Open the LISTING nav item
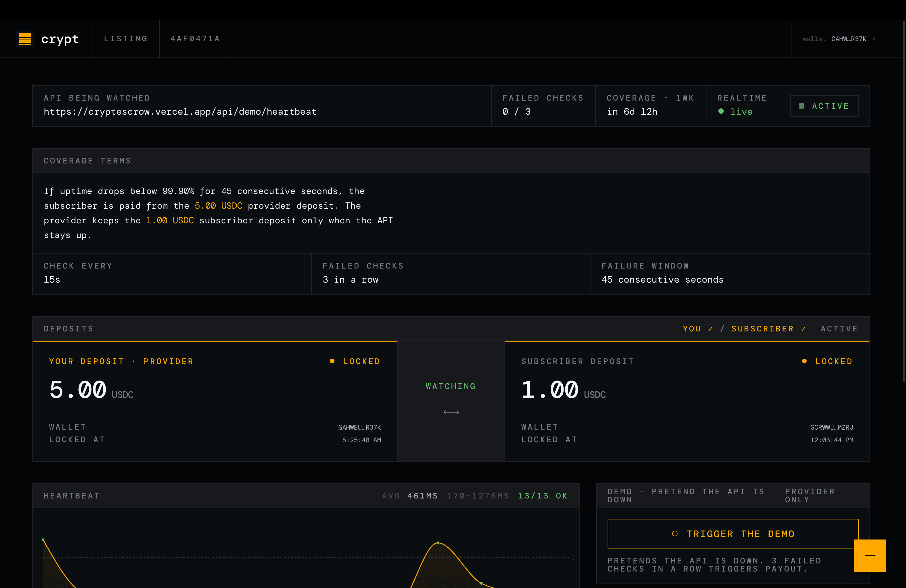Viewport: 906px width, 588px height. 126,39
